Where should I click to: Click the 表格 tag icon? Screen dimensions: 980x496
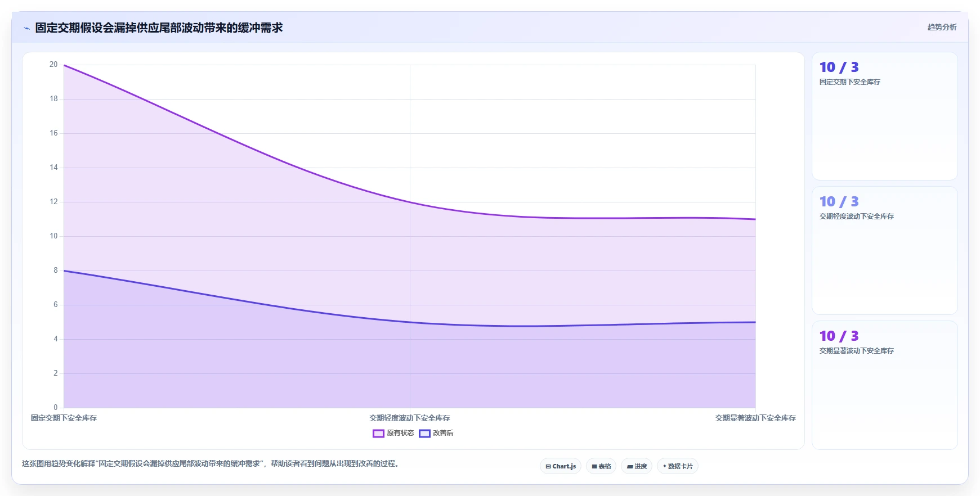point(594,466)
